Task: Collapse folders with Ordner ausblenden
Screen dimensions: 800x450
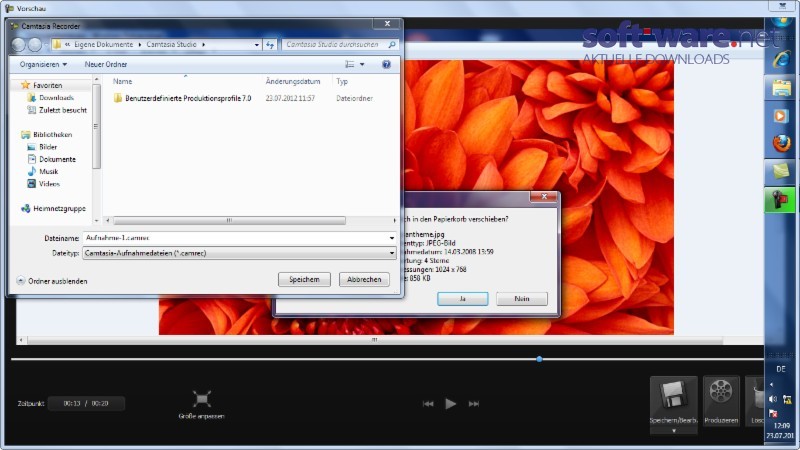Action: 52,281
